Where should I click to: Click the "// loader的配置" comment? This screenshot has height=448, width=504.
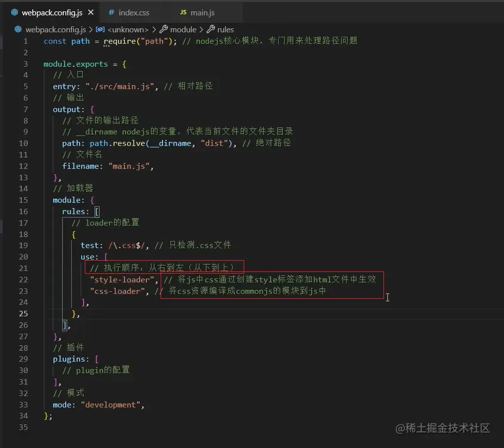[x=105, y=223]
